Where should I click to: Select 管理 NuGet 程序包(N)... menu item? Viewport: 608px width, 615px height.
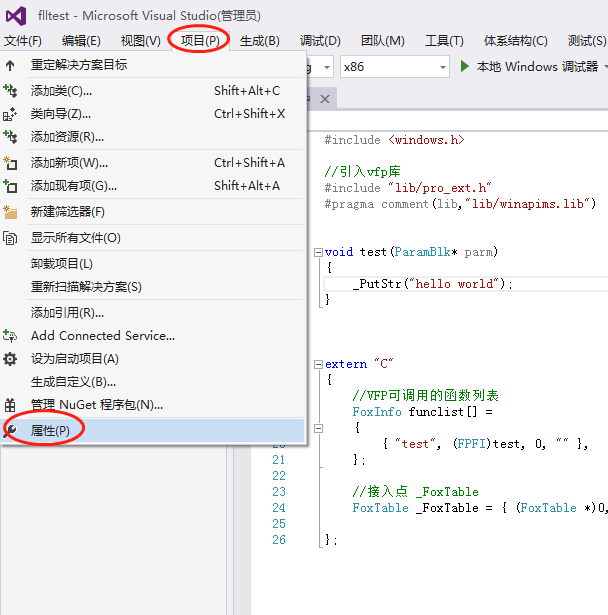153,405
